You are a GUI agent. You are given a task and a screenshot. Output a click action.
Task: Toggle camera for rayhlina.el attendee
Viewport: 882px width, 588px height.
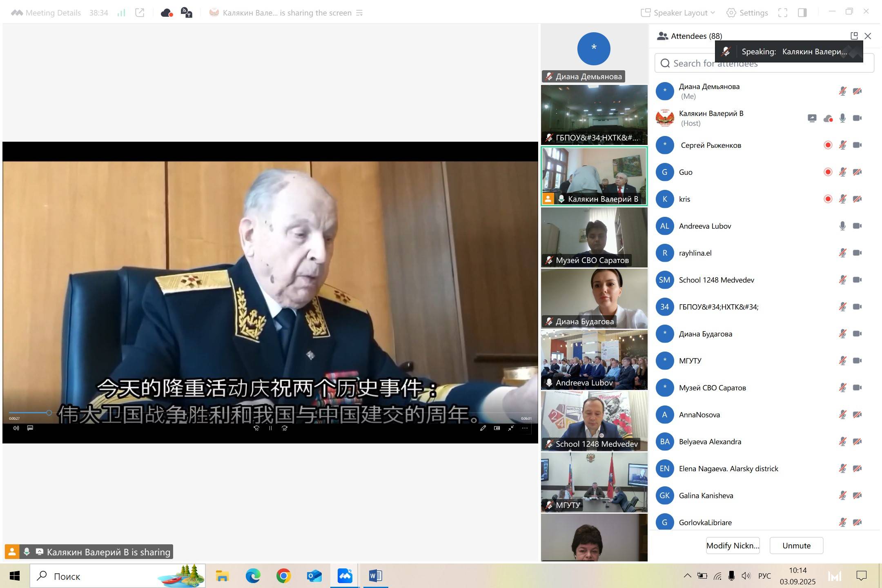(x=857, y=253)
